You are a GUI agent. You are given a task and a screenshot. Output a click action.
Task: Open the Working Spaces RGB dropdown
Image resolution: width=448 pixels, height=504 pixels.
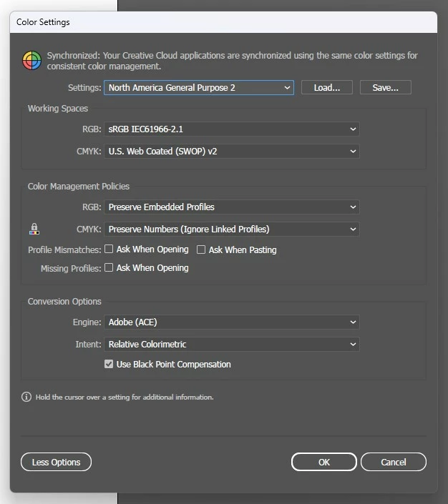pos(232,129)
